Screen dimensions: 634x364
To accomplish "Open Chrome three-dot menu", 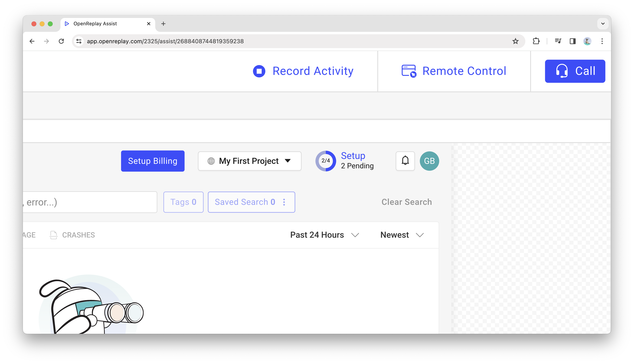I will click(x=602, y=41).
